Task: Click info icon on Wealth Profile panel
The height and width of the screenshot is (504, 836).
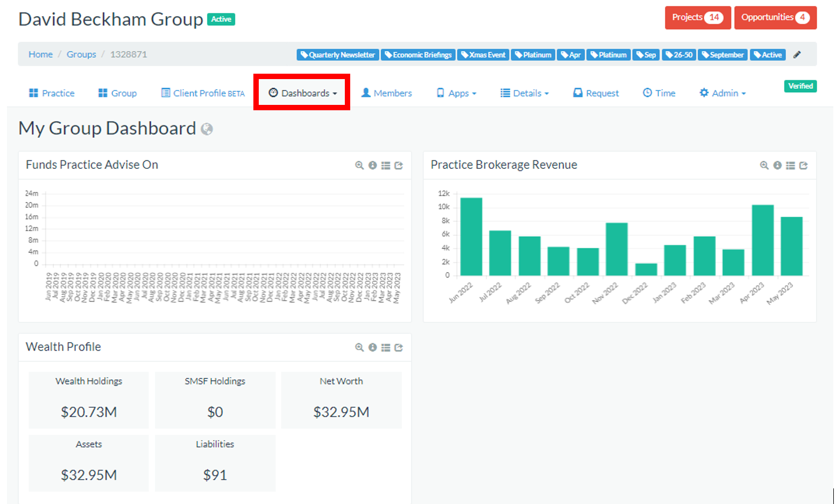Action: (x=372, y=348)
